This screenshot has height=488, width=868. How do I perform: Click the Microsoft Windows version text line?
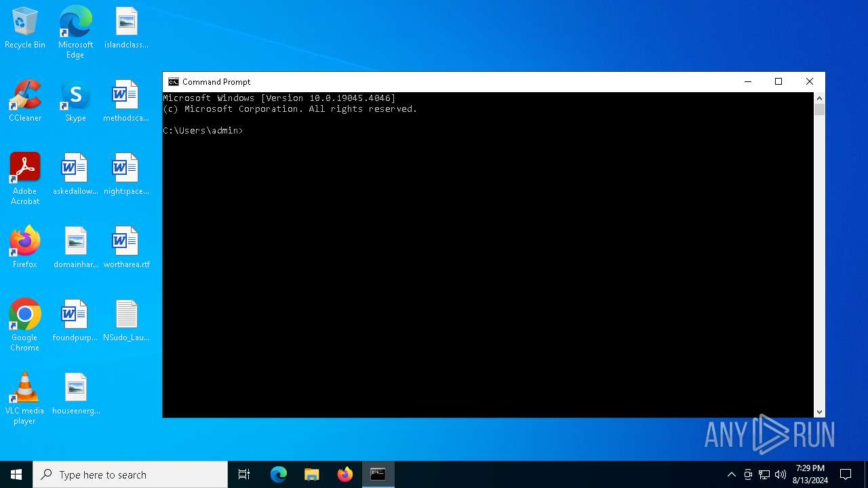tap(279, 98)
